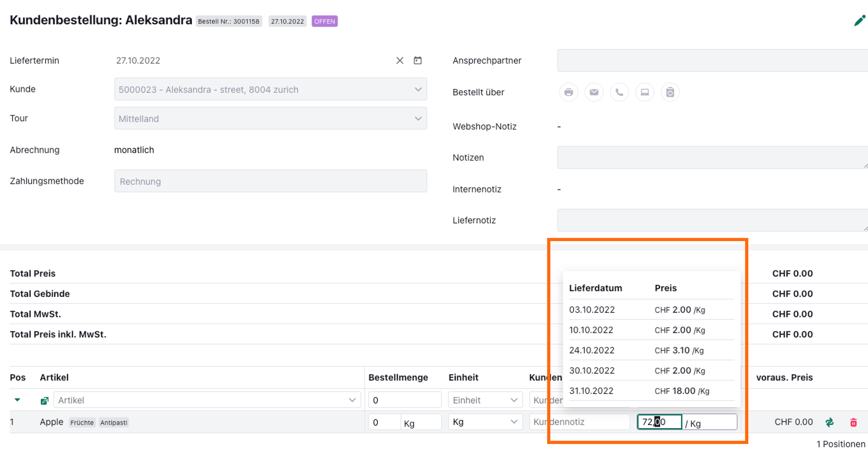Open article external link icon
The width and height of the screenshot is (868, 454).
point(44,401)
